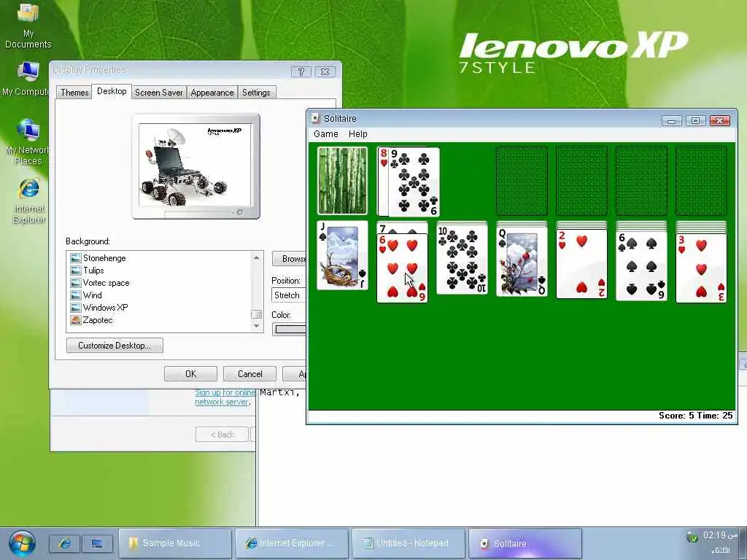
Task: Select the 9 of clubs waste card
Action: tap(414, 182)
